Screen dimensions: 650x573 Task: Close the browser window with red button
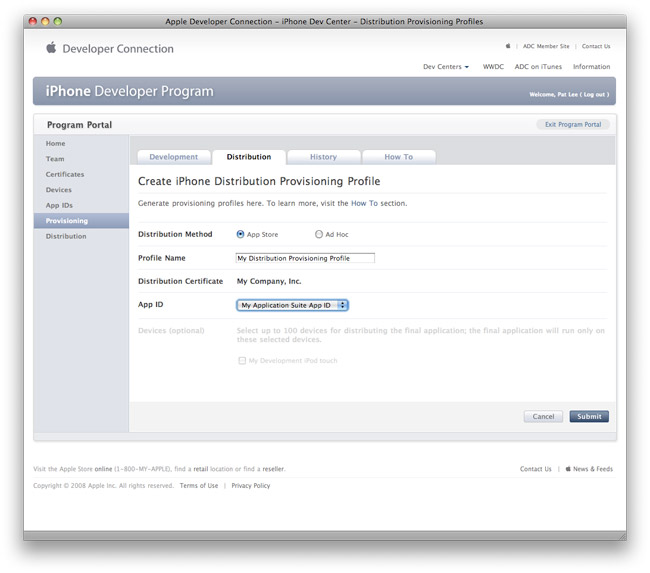33,21
